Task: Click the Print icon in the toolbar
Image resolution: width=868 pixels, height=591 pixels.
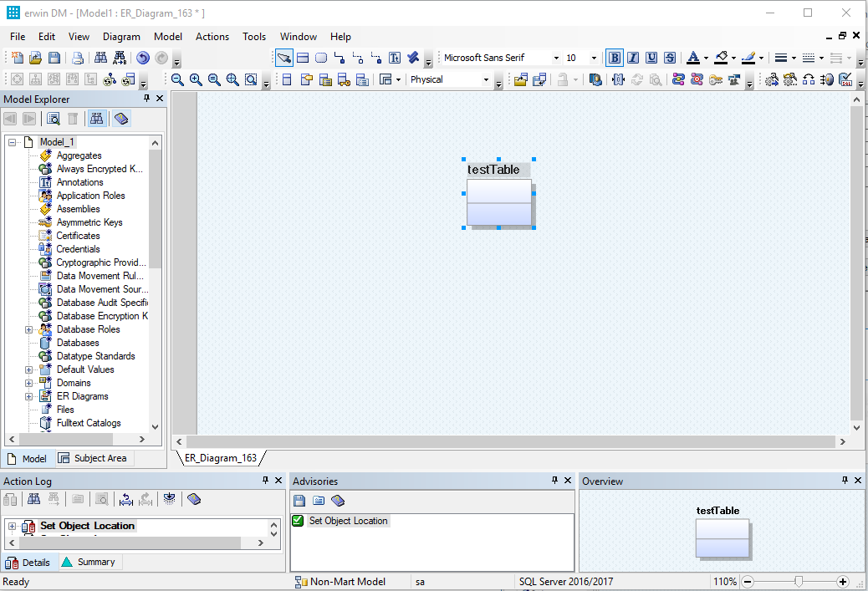Action: 78,58
